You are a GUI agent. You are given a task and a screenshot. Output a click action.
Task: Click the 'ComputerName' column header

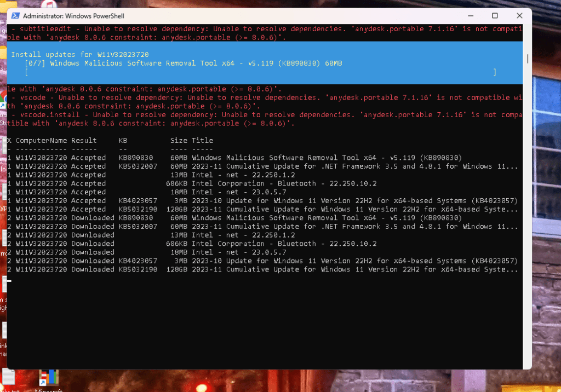(x=41, y=141)
